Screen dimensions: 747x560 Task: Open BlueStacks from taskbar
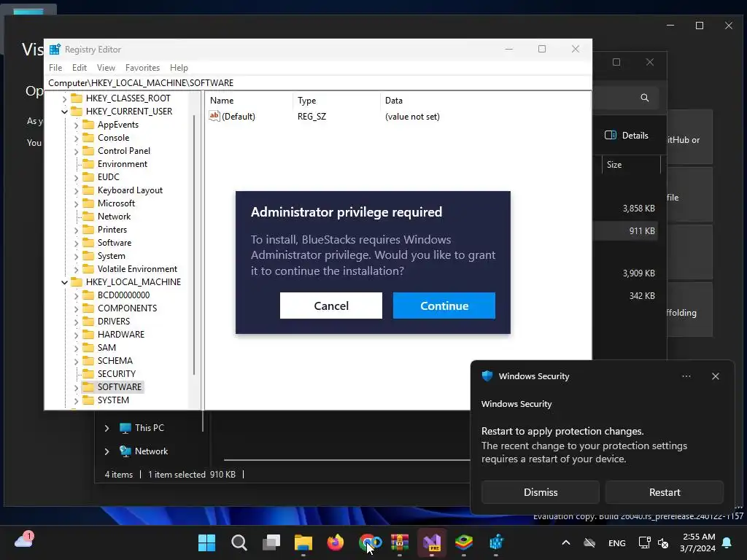point(463,542)
